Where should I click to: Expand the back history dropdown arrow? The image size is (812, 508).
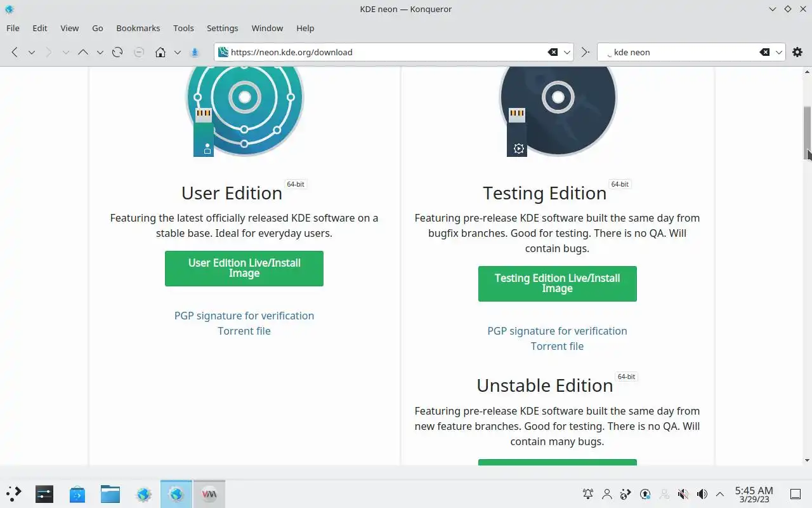click(x=32, y=52)
